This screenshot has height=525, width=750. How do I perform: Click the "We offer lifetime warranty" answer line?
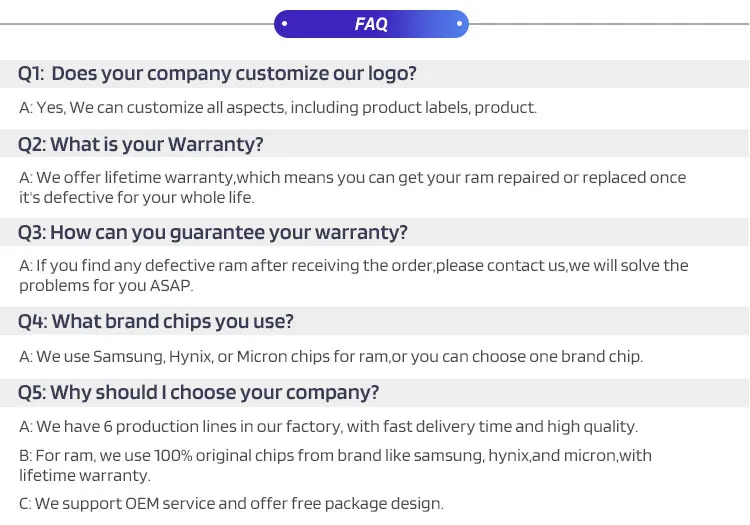(353, 178)
